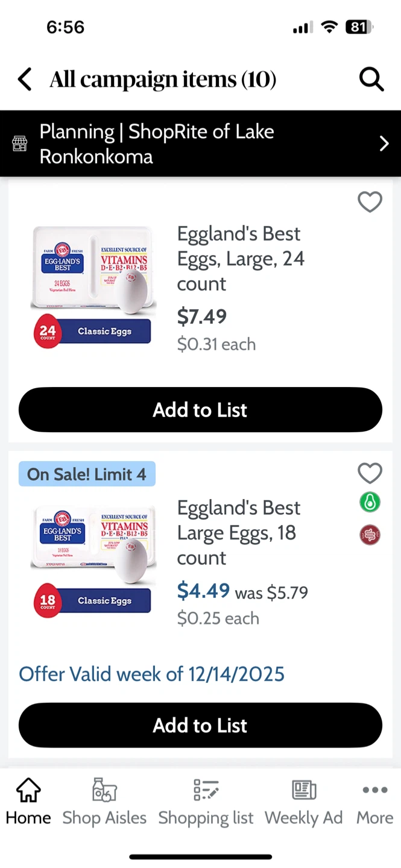Tap the back arrow icon

[24, 79]
